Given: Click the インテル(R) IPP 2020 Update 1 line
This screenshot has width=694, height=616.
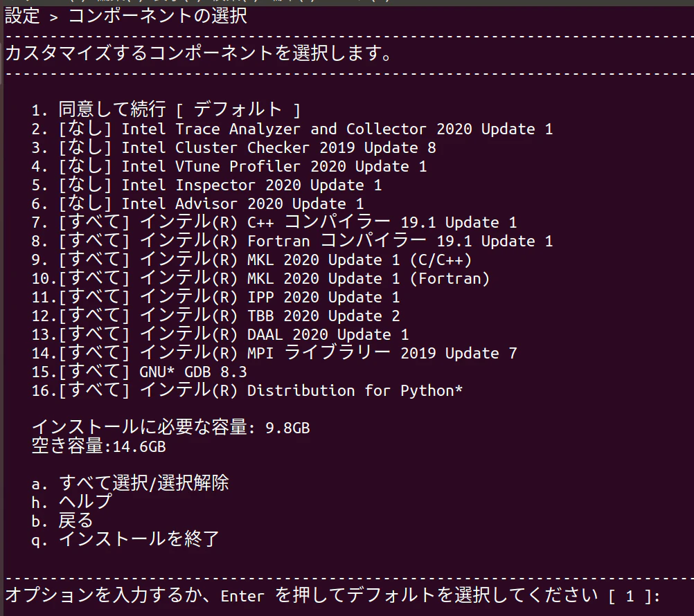Looking at the screenshot, I should point(216,297).
